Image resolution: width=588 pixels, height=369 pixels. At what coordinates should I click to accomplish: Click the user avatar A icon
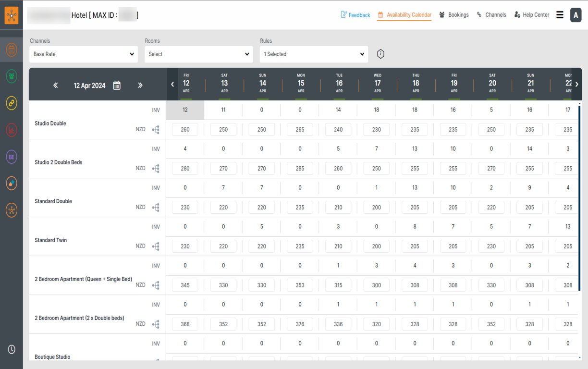[576, 15]
